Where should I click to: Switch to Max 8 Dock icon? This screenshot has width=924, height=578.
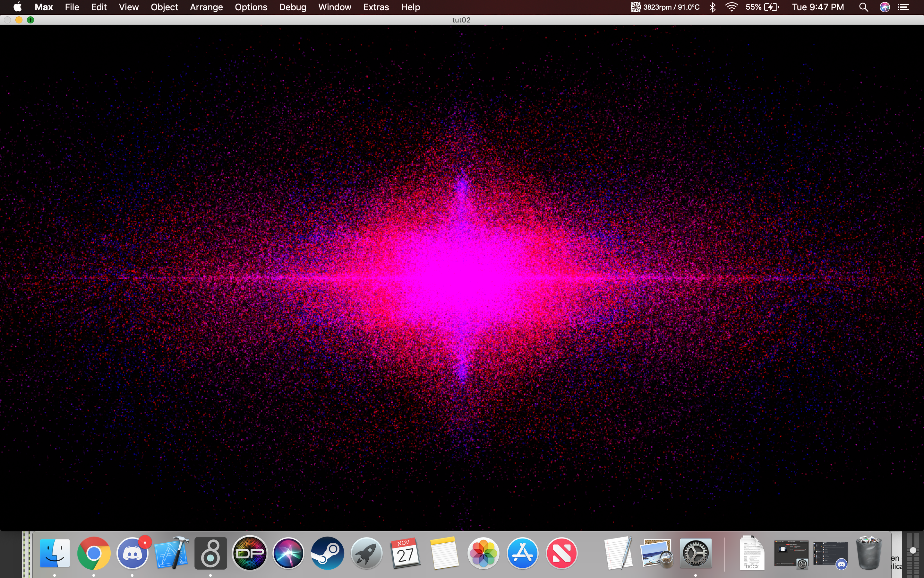click(211, 553)
